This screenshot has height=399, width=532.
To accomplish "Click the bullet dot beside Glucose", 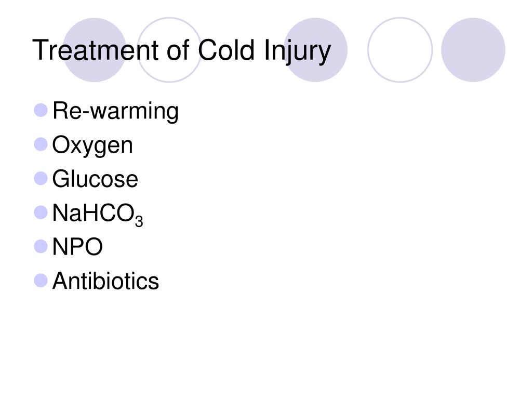I will pyautogui.click(x=41, y=179).
